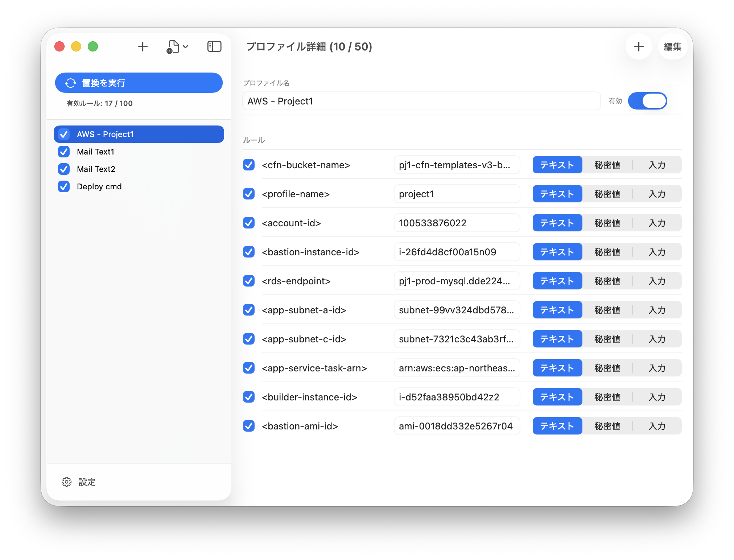Viewport: 734px width, 560px height.
Task: Edit the ami-0018dd332e5267r04 value field
Action: coord(457,426)
